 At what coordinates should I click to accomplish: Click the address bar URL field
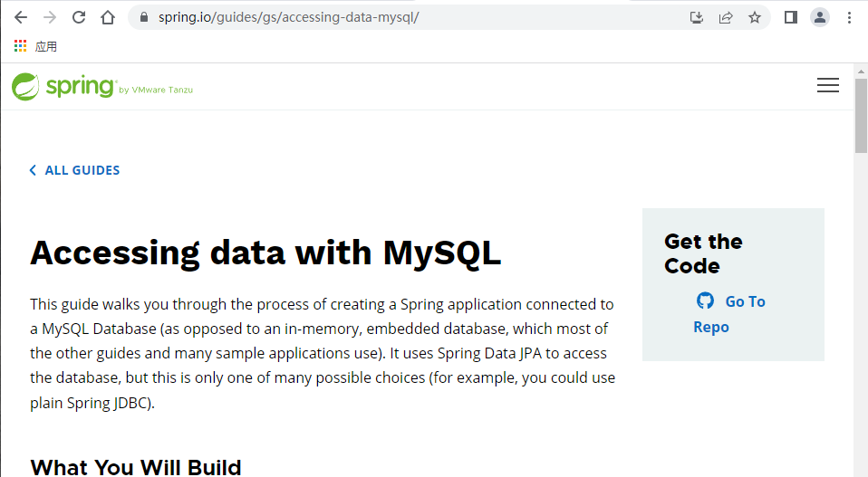(408, 17)
